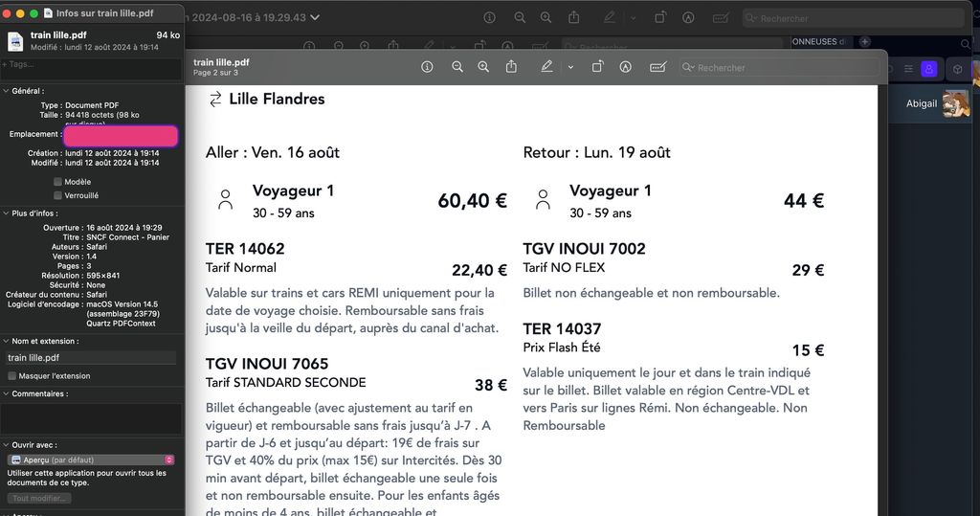980x516 pixels.
Task: Click the Rechercher search field in train lille.pdf window
Action: pyautogui.click(x=779, y=68)
